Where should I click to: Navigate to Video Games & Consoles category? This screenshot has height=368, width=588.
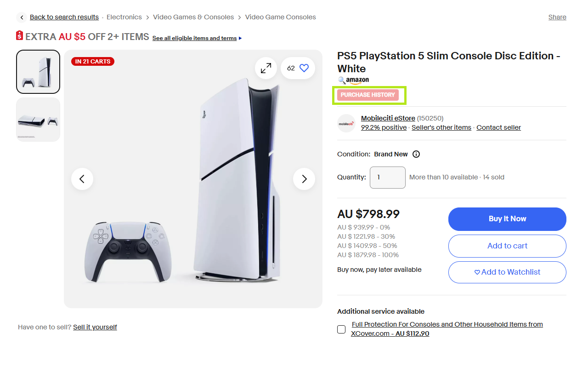click(193, 17)
